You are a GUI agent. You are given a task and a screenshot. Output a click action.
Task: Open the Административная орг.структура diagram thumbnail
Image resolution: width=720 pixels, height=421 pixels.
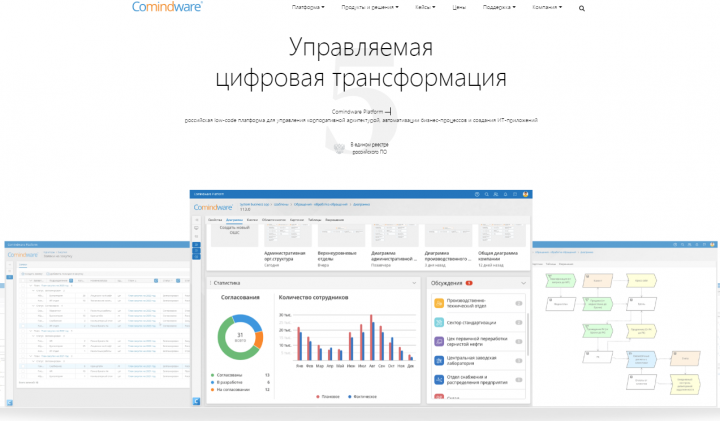click(x=288, y=236)
